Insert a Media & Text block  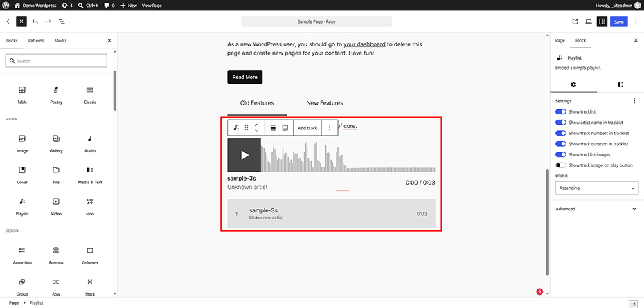90,175
